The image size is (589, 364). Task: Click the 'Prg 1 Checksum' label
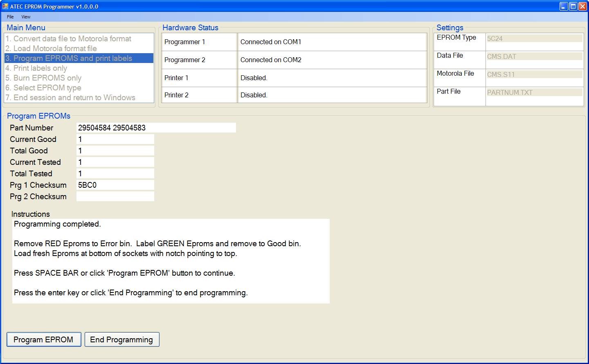(x=38, y=185)
